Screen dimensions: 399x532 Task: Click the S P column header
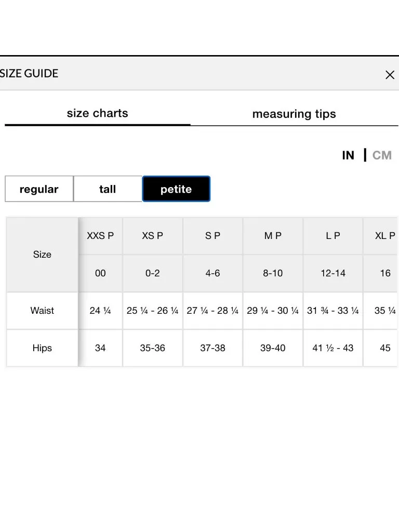click(212, 236)
